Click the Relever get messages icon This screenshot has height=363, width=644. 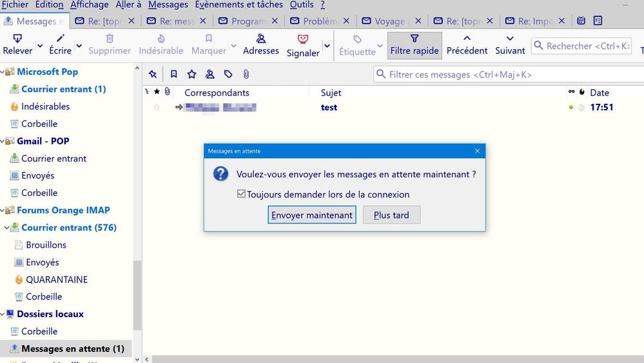click(17, 40)
